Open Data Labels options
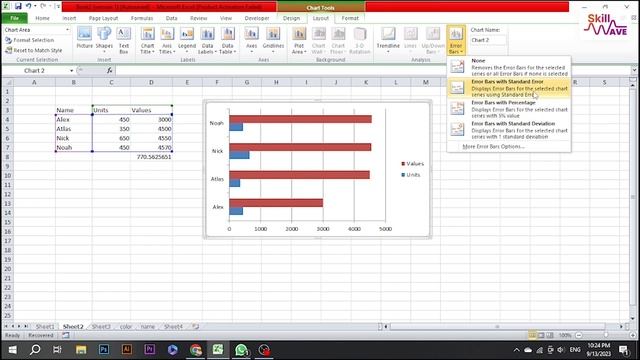640x360 pixels. [207, 40]
